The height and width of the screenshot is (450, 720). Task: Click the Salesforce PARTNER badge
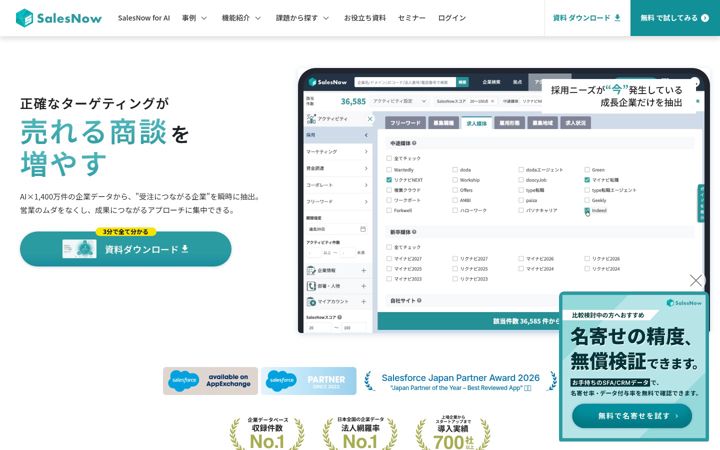(x=309, y=381)
